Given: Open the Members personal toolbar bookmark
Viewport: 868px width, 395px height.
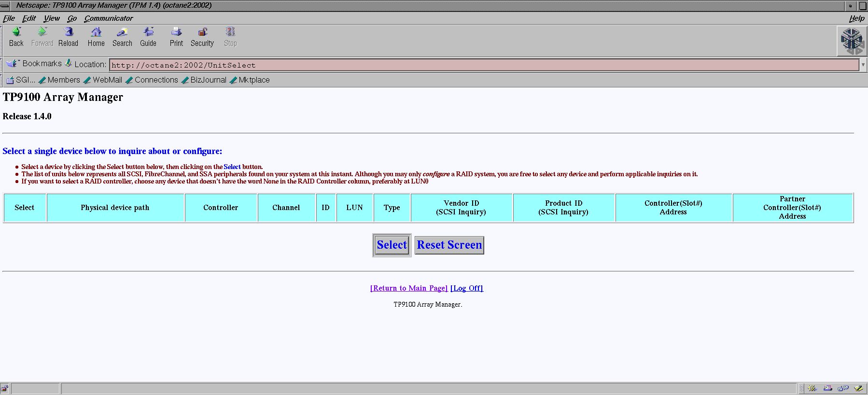Looking at the screenshot, I should click(59, 80).
